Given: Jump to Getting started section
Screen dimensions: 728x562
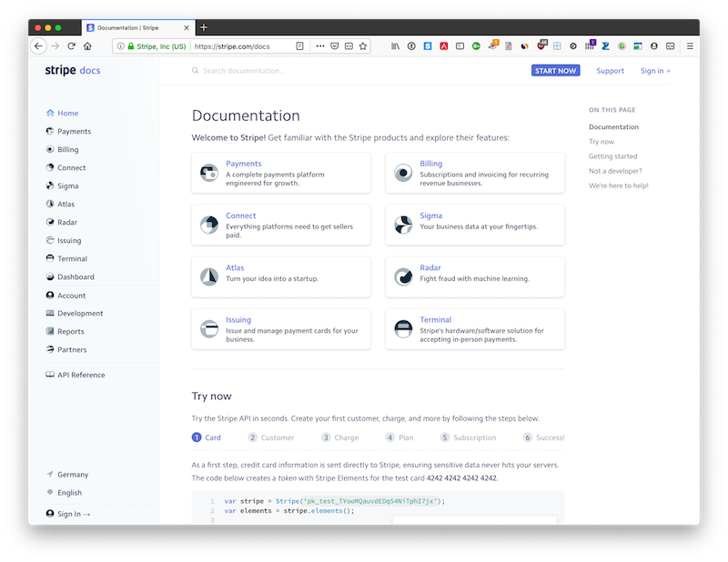Looking at the screenshot, I should point(612,156).
